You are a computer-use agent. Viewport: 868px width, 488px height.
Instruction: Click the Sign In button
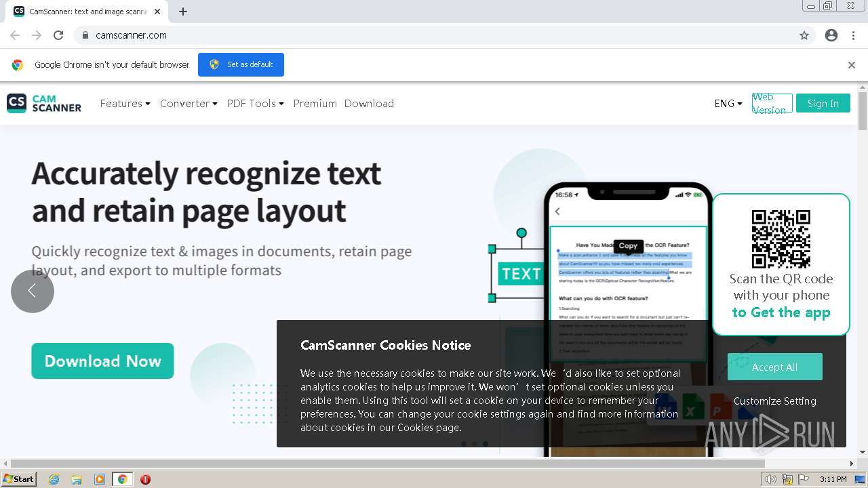823,104
